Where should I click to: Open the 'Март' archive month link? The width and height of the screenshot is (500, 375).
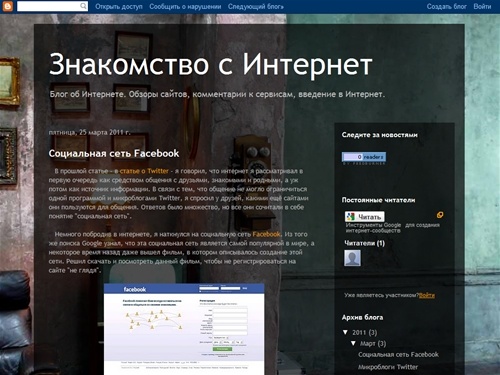tap(368, 343)
